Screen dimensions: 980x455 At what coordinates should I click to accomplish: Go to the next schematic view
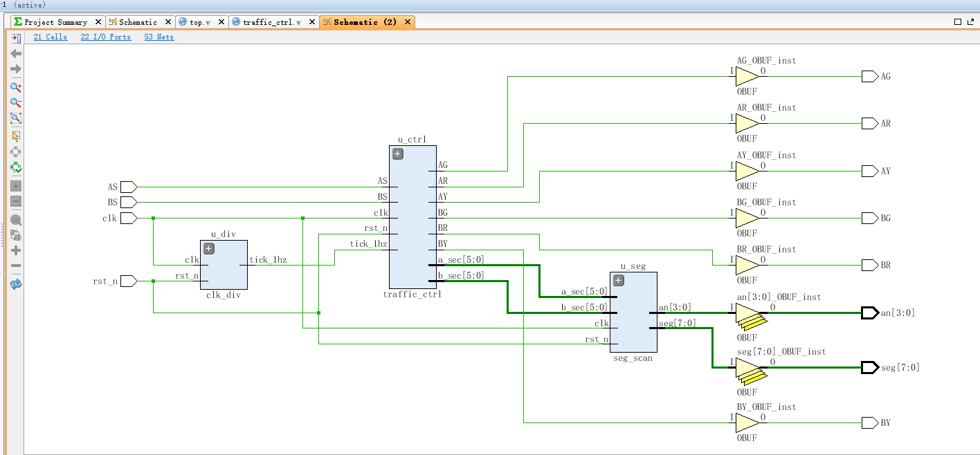click(16, 68)
